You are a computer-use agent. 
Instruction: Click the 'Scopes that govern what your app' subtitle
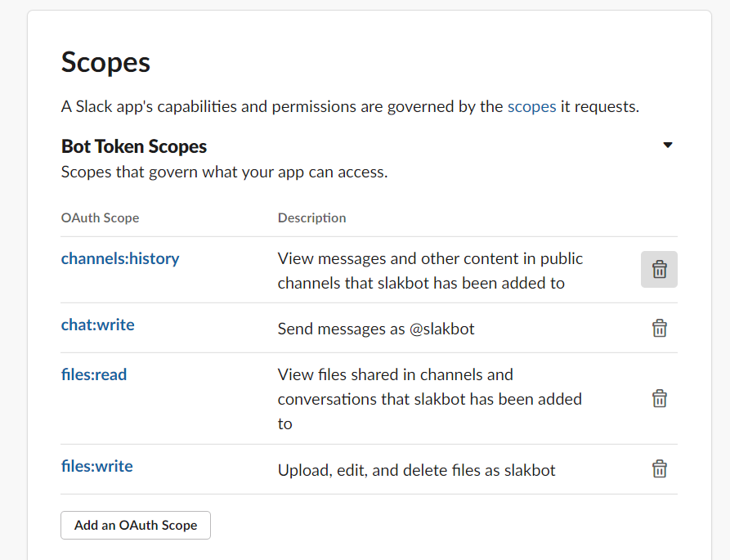(x=224, y=172)
